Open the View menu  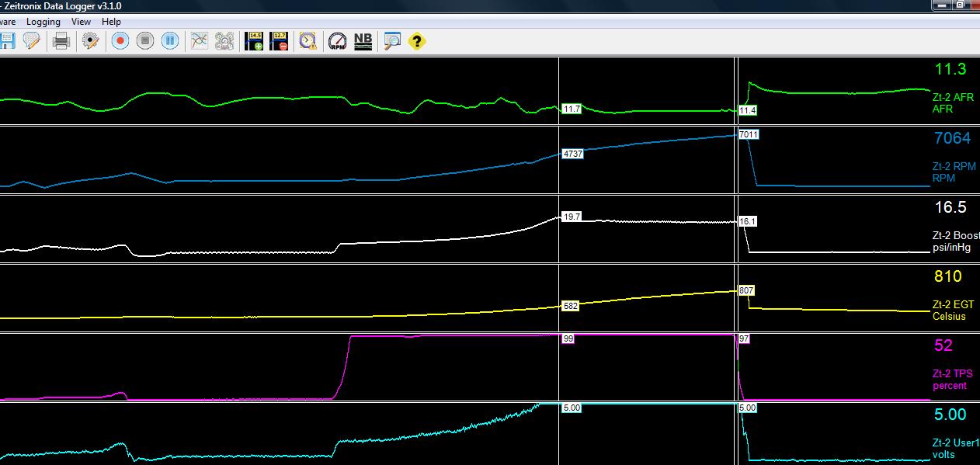pyautogui.click(x=80, y=22)
